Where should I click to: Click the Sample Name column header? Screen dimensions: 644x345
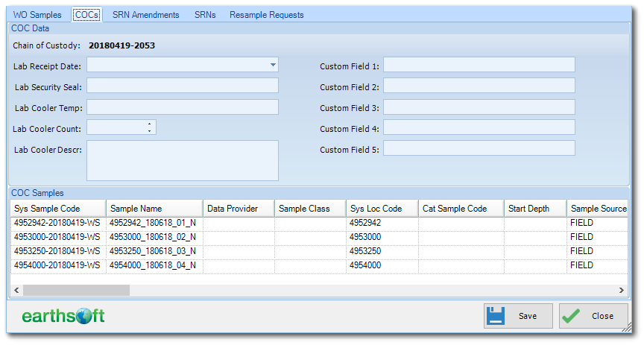[154, 209]
